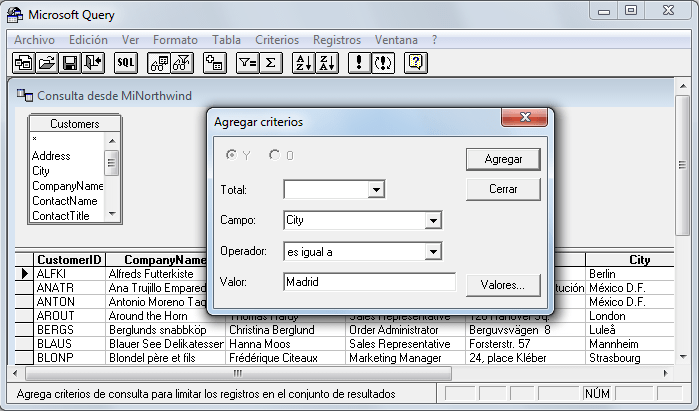Click the Valores... button
699x411 pixels.
pyautogui.click(x=503, y=285)
